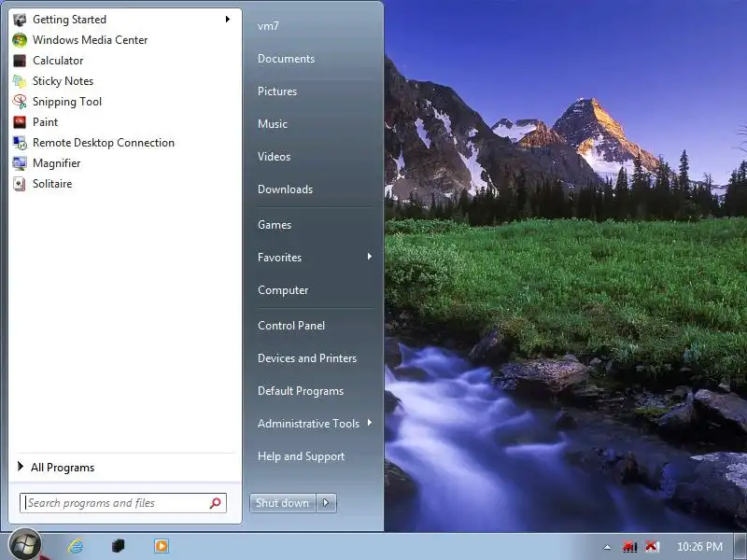Open the vm7 user folder
The image size is (747, 560).
[x=268, y=26]
